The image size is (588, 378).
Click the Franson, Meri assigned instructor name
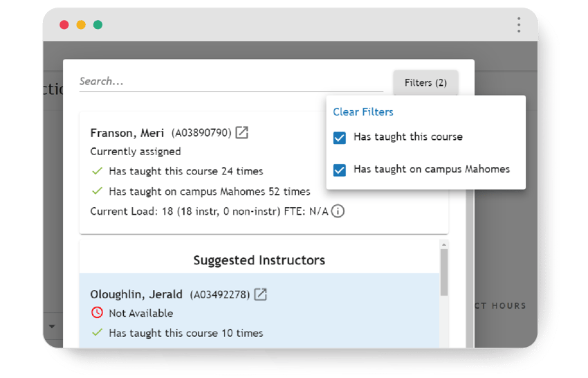click(127, 133)
